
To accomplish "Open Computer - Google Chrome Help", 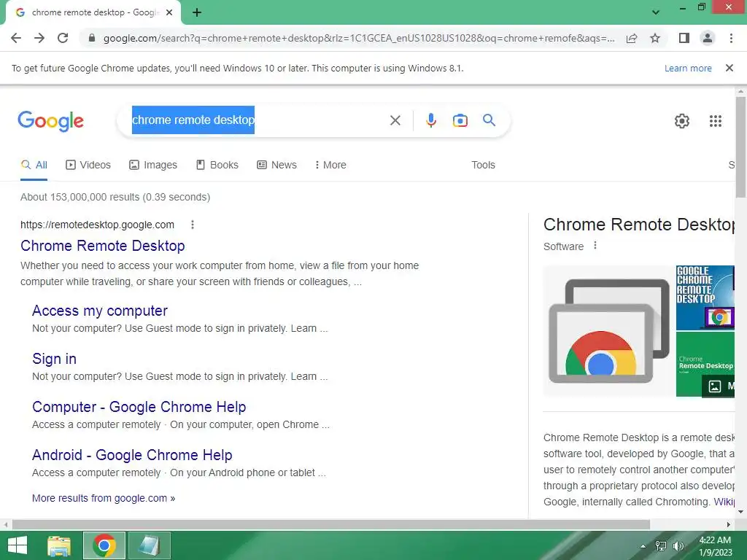I will tap(139, 407).
